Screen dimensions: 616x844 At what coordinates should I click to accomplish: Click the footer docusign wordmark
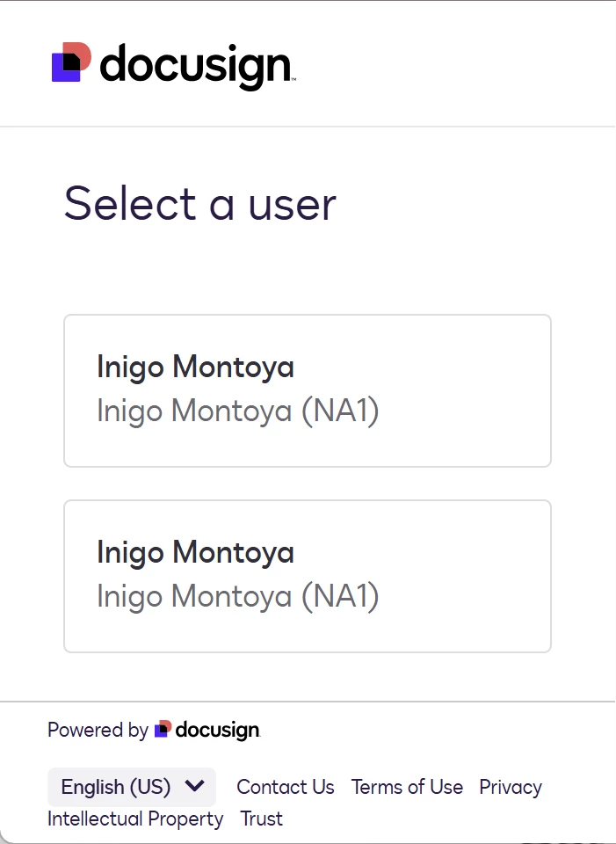tap(217, 731)
